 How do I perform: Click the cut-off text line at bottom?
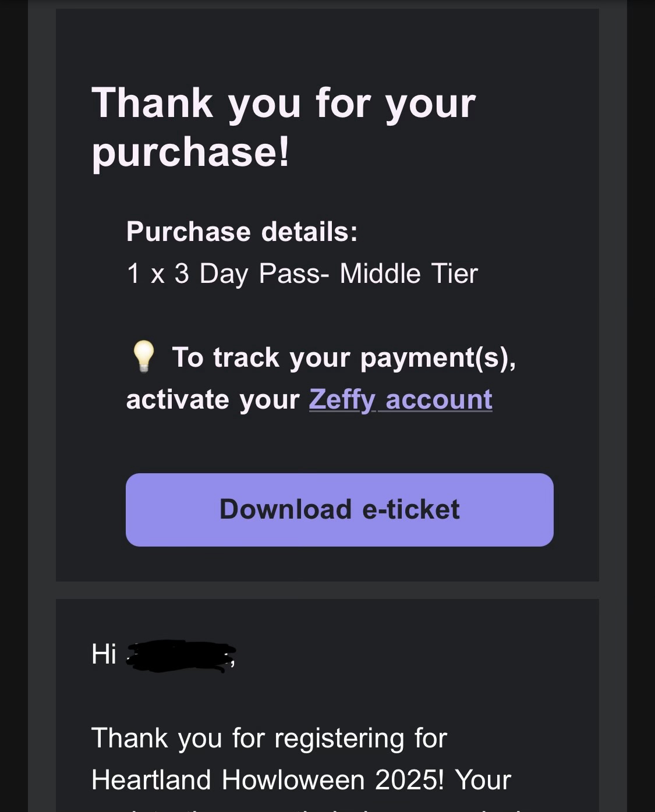tap(303, 809)
